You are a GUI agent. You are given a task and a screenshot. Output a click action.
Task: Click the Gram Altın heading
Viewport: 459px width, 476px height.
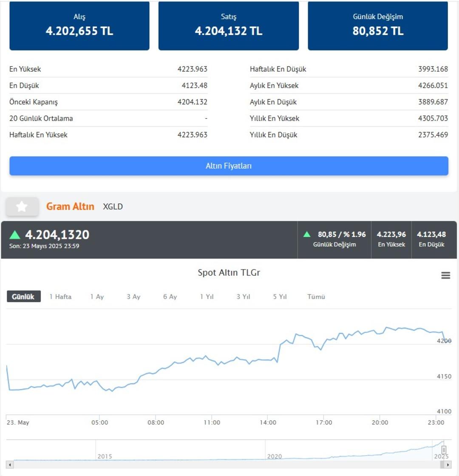click(70, 207)
